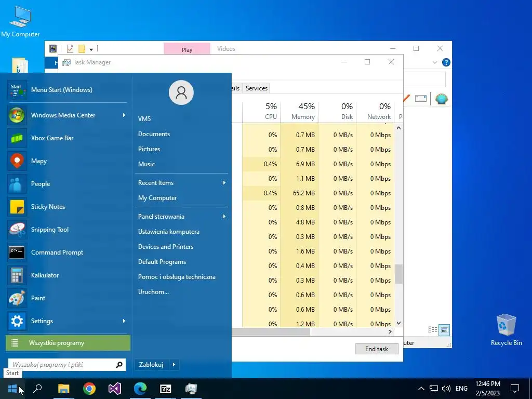
Task: Launch Google Chrome from taskbar
Action: pyautogui.click(x=89, y=389)
